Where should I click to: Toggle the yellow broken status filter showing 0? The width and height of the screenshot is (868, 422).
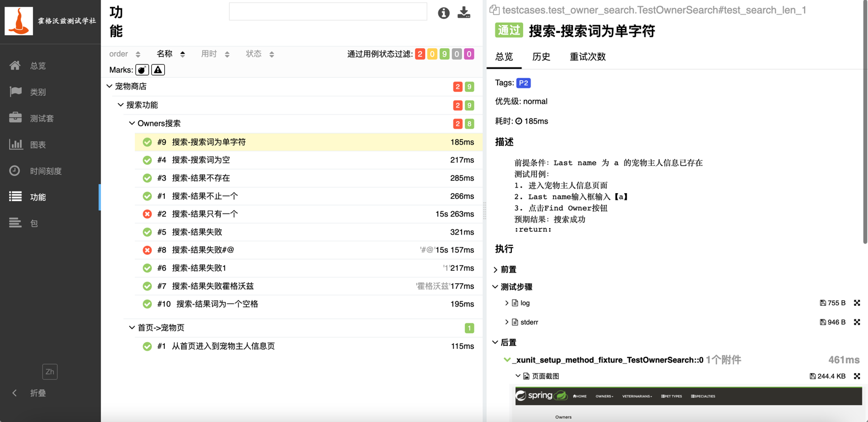click(432, 54)
